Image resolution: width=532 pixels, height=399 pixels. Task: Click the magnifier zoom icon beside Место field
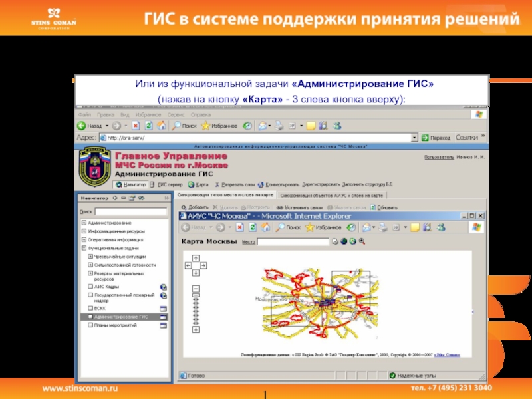[x=362, y=241]
